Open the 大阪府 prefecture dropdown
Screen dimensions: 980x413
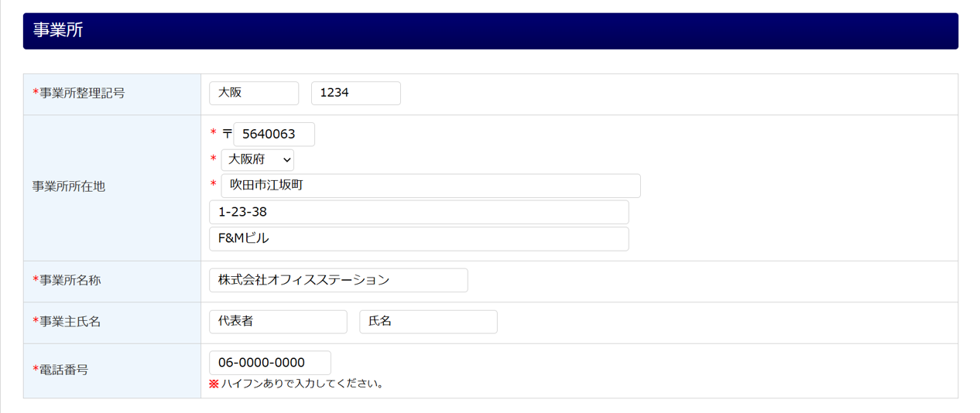click(257, 160)
